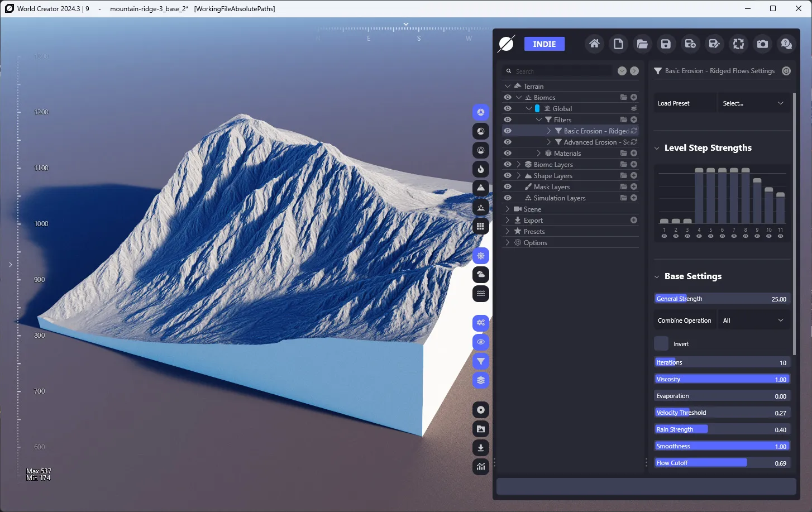Click the Home icon in top toolbar
812x512 pixels.
click(x=594, y=44)
